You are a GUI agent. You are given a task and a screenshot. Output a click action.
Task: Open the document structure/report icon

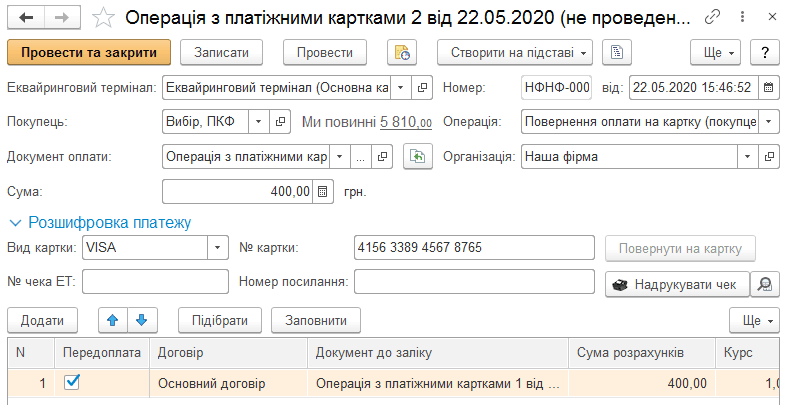(x=617, y=53)
